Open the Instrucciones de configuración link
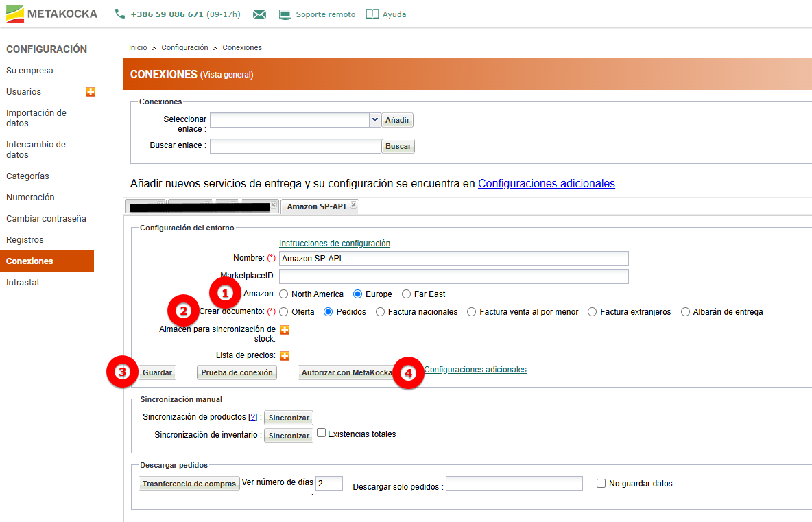The width and height of the screenshot is (812, 522). (x=335, y=244)
